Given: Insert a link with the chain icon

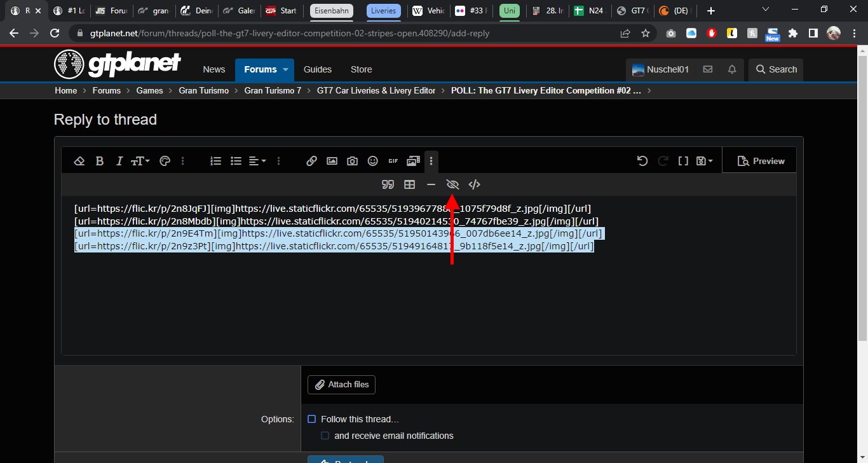Looking at the screenshot, I should point(311,161).
